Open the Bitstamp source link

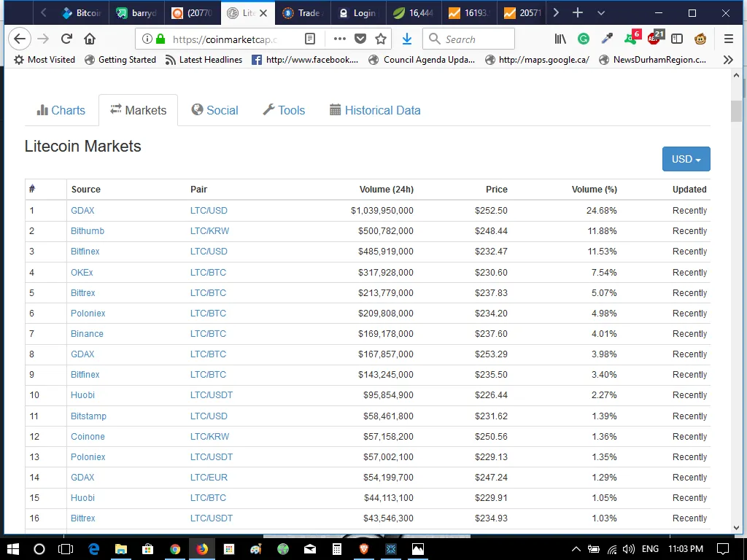tap(88, 416)
